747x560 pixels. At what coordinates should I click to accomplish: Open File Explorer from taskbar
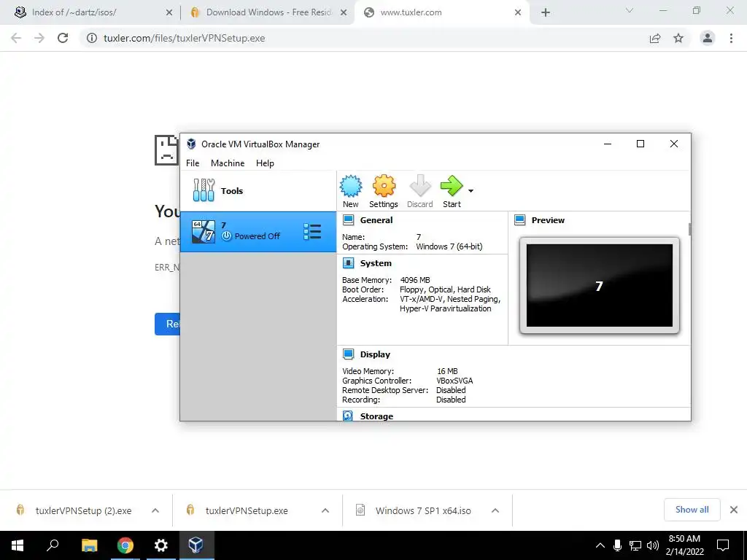coord(89,545)
